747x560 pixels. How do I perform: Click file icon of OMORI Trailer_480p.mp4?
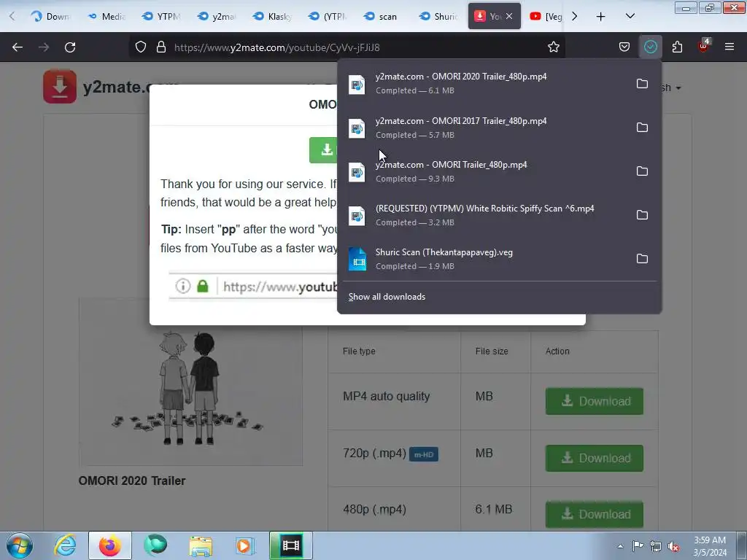(357, 172)
